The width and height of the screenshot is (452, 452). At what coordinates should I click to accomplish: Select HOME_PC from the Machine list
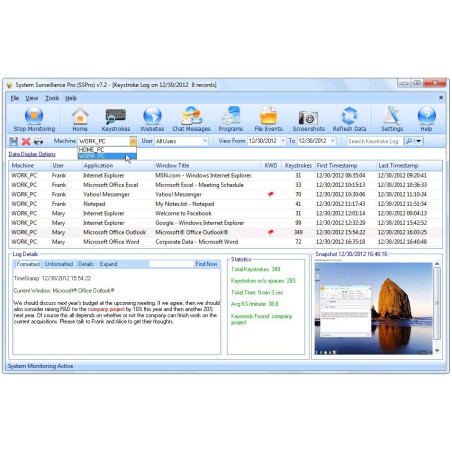pyautogui.click(x=107, y=150)
